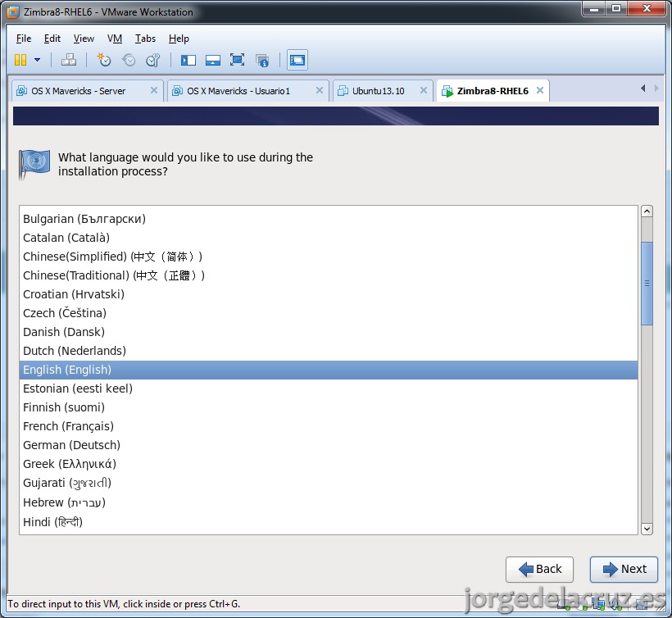Pick Danish (Dansk) from the list
The width and height of the screenshot is (672, 618).
pos(329,332)
